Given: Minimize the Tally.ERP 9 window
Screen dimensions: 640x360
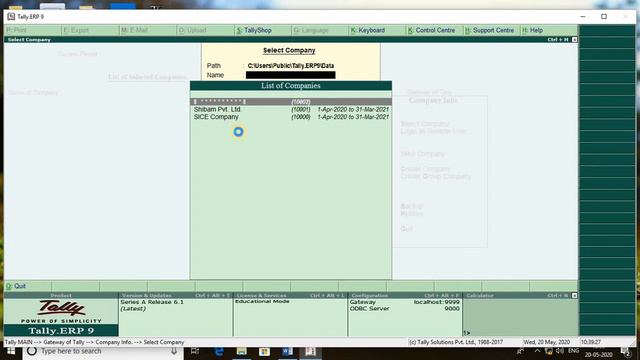Looking at the screenshot, I should 583,17.
